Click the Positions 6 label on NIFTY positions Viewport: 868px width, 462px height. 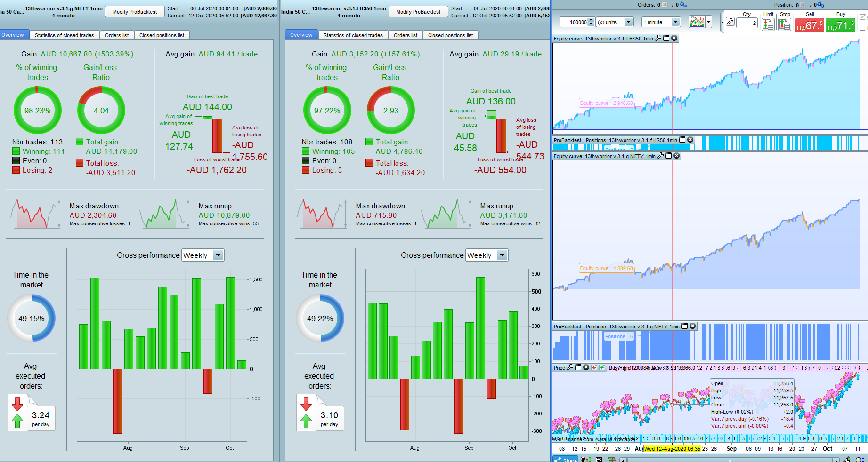tap(619, 336)
